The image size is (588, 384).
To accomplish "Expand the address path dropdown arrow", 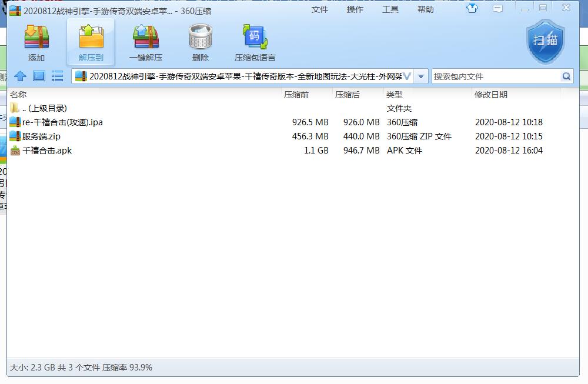I will coord(421,76).
